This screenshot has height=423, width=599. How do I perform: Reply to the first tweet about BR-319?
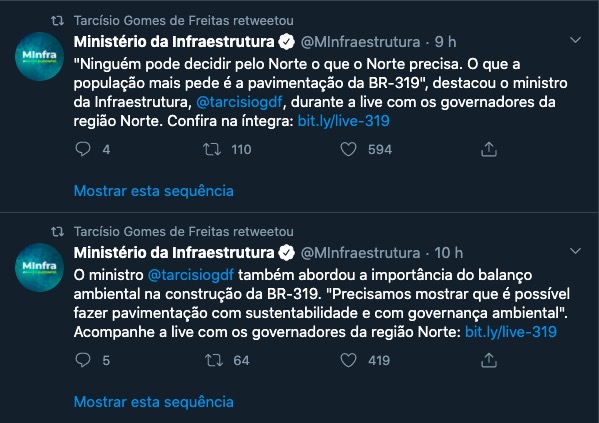(83, 149)
